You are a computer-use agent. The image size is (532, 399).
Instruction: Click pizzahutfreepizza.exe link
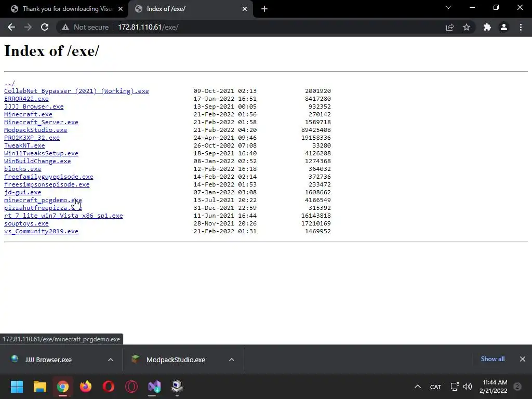tap(43, 208)
